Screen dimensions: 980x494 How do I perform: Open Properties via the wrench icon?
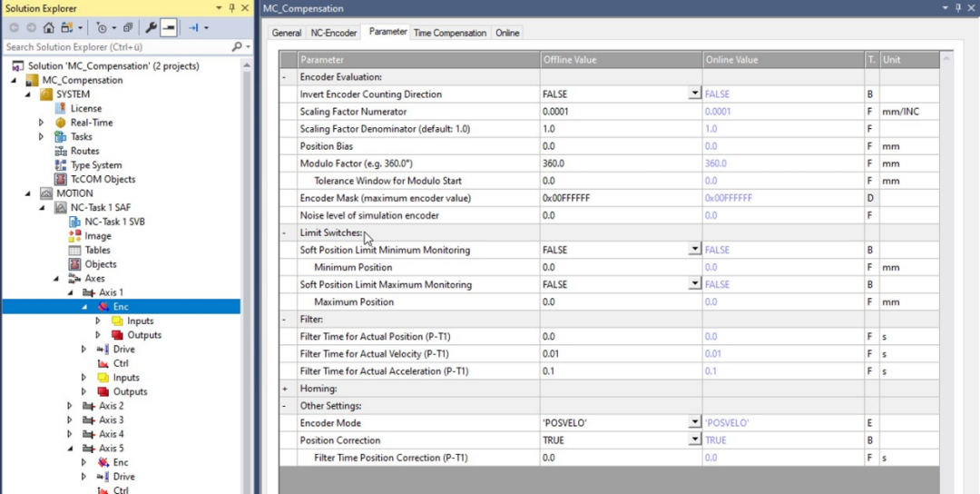pyautogui.click(x=152, y=27)
